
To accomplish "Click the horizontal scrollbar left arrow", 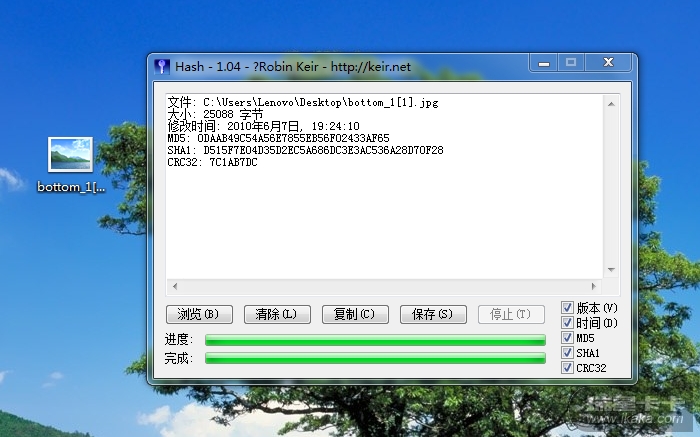I will [175, 286].
